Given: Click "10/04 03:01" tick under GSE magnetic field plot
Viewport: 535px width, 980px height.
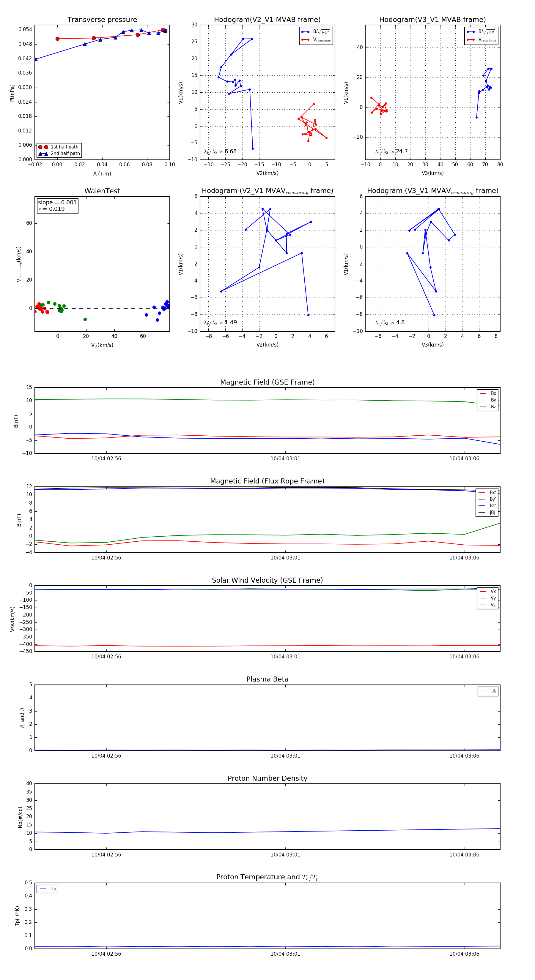Looking at the screenshot, I should pyautogui.click(x=285, y=459).
